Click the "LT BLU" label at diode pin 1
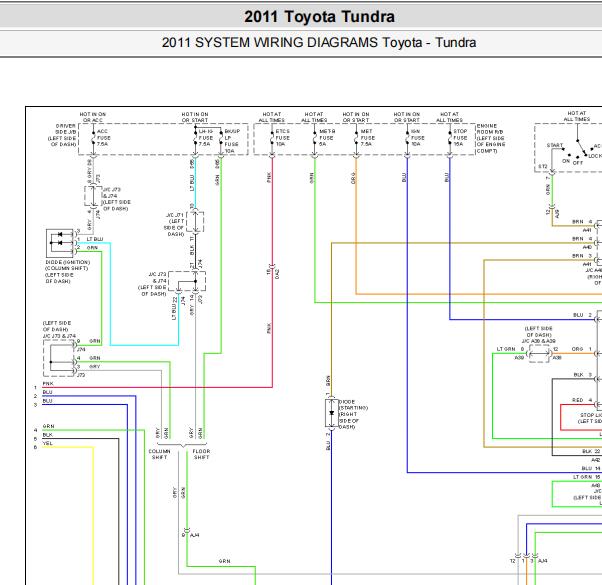Image resolution: width=602 pixels, height=585 pixels. click(x=94, y=239)
